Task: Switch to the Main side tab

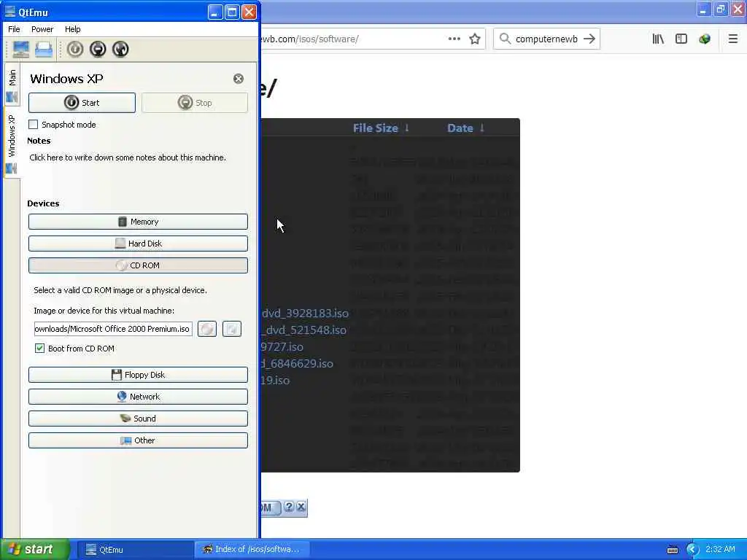Action: pos(12,86)
